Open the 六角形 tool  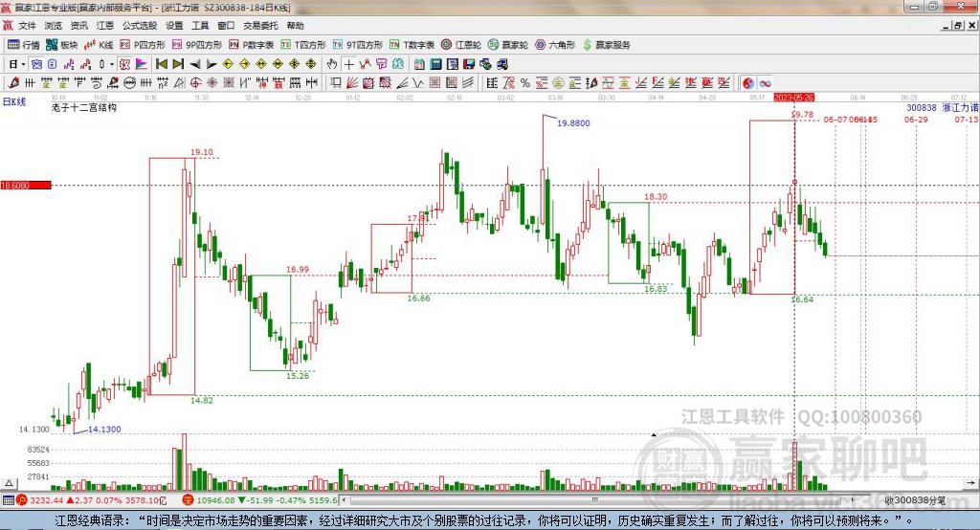(x=555, y=45)
